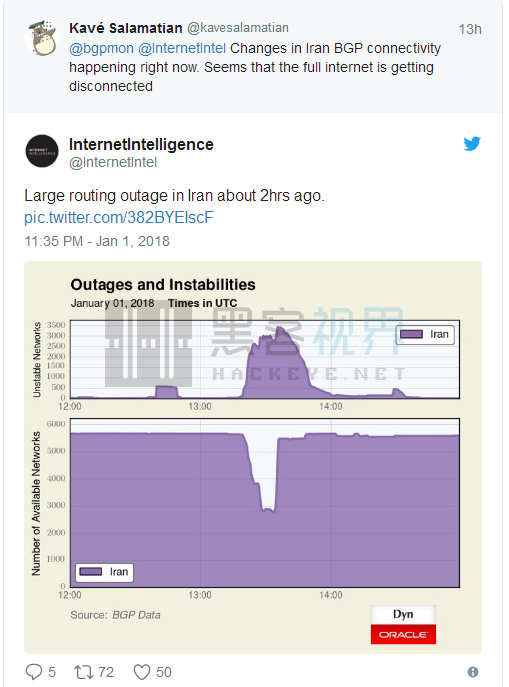Click the retweet arrows icon
The height and width of the screenshot is (687, 509).
coord(83,672)
